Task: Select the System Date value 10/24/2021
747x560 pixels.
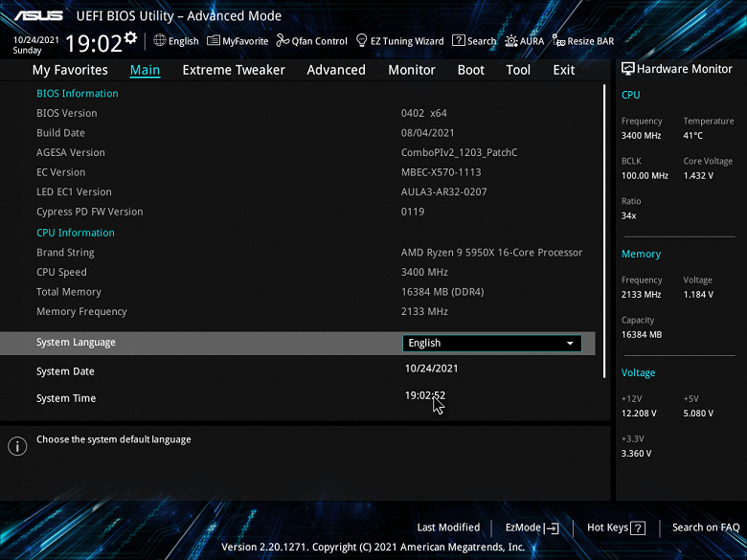Action: click(431, 369)
